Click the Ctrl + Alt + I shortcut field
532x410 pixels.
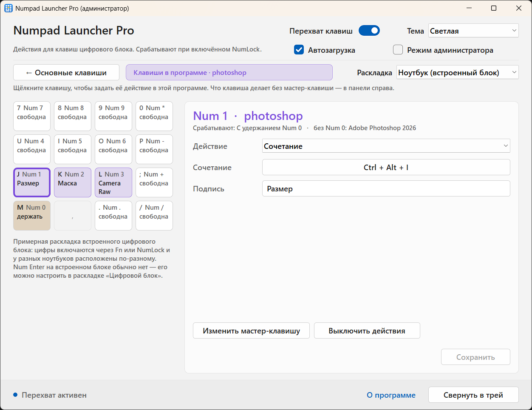click(386, 167)
